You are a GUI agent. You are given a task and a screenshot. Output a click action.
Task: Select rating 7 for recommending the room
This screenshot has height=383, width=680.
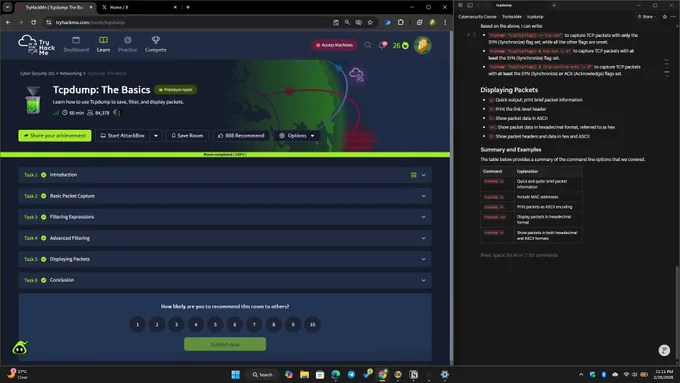(x=254, y=324)
